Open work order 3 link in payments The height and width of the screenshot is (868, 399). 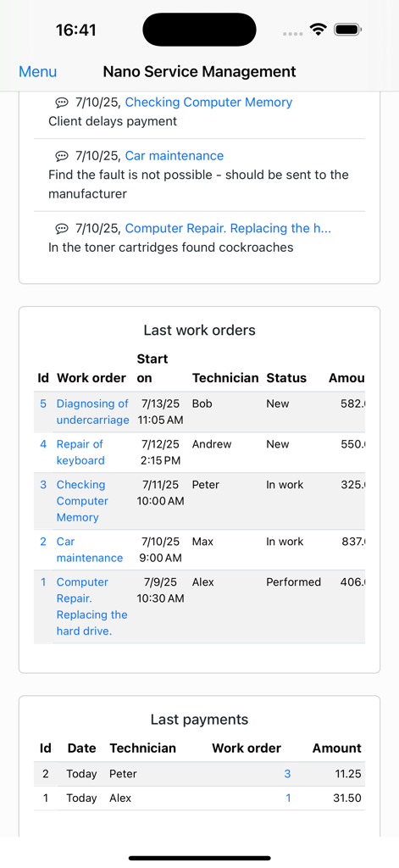point(287,774)
